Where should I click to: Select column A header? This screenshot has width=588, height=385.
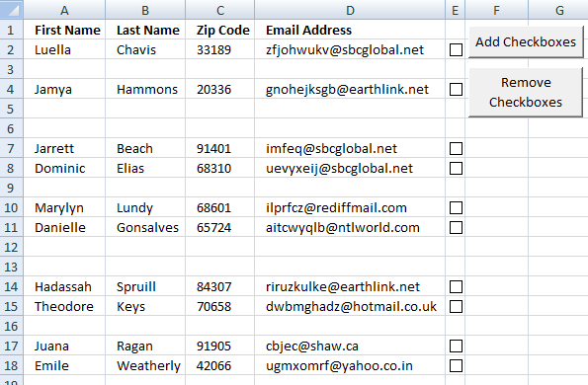pos(64,10)
